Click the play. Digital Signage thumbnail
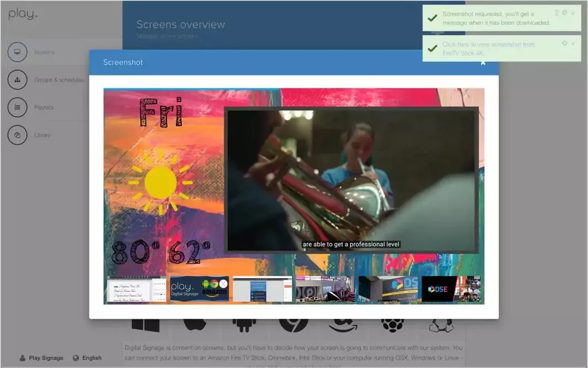The height and width of the screenshot is (368, 588). coord(199,289)
